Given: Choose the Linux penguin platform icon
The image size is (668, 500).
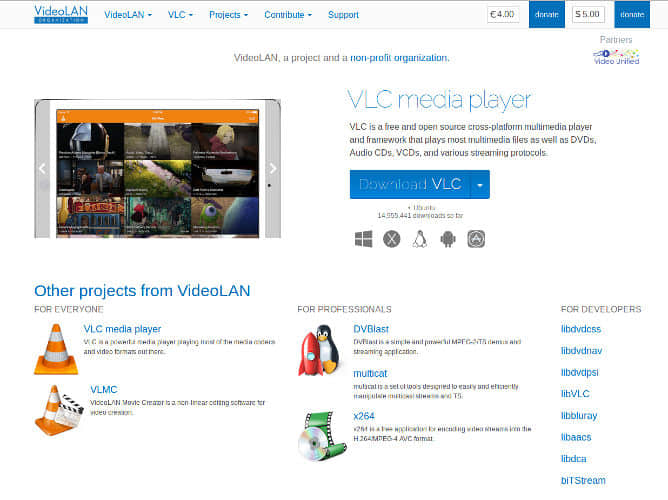Looking at the screenshot, I should click(420, 239).
